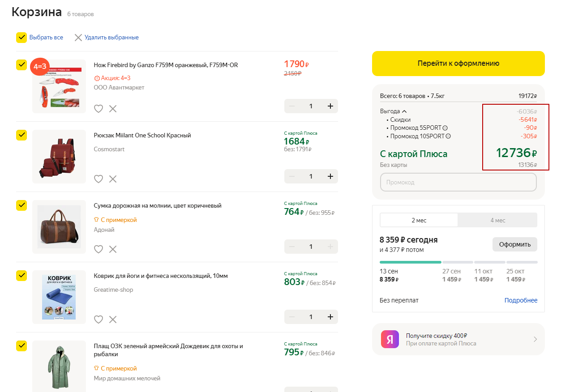Screen dimensions: 574x392
Task: Open the Плащ ОЗК зеленый армейский link
Action: (168, 350)
